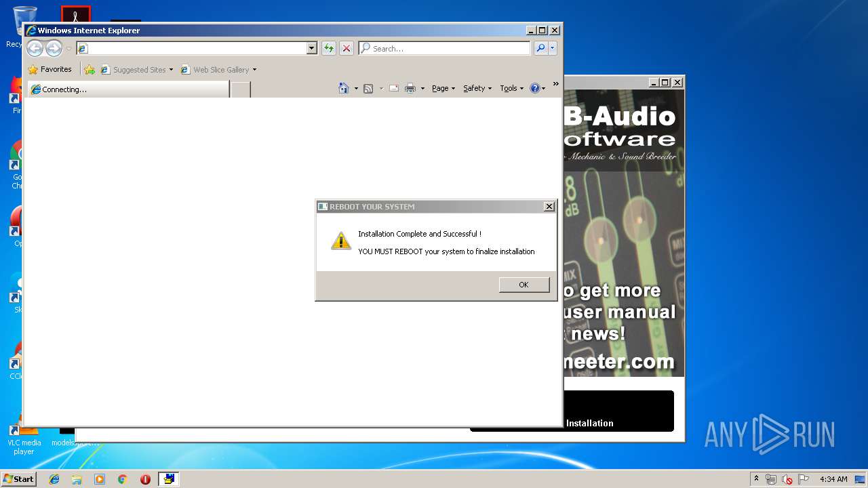Open Chrome from the taskbar

pos(122,479)
